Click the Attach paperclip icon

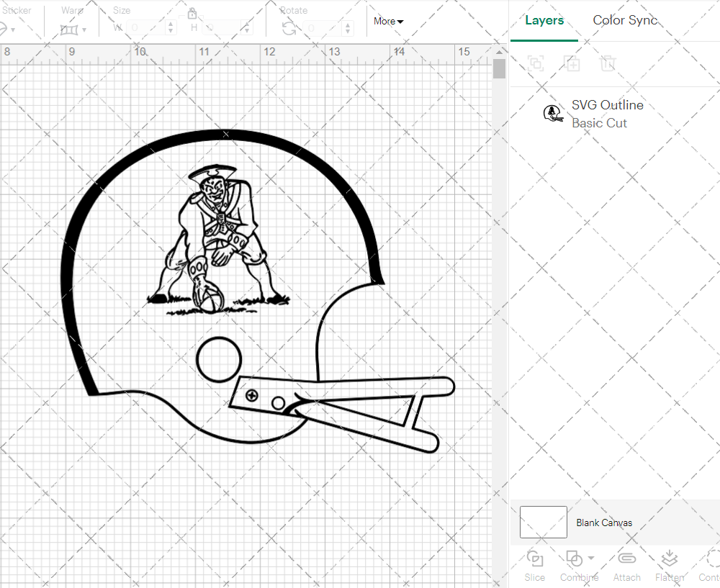tap(627, 559)
